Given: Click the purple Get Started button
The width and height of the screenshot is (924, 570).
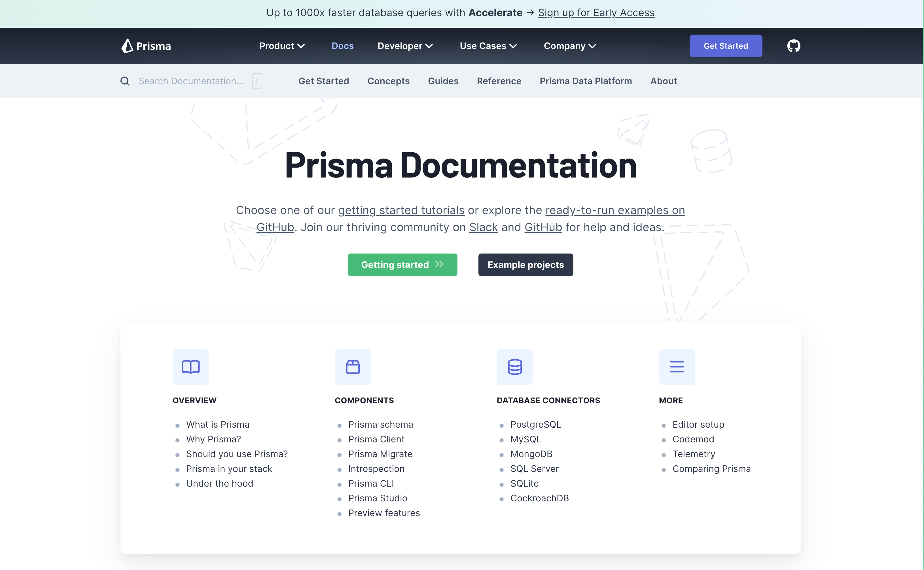Looking at the screenshot, I should [726, 46].
